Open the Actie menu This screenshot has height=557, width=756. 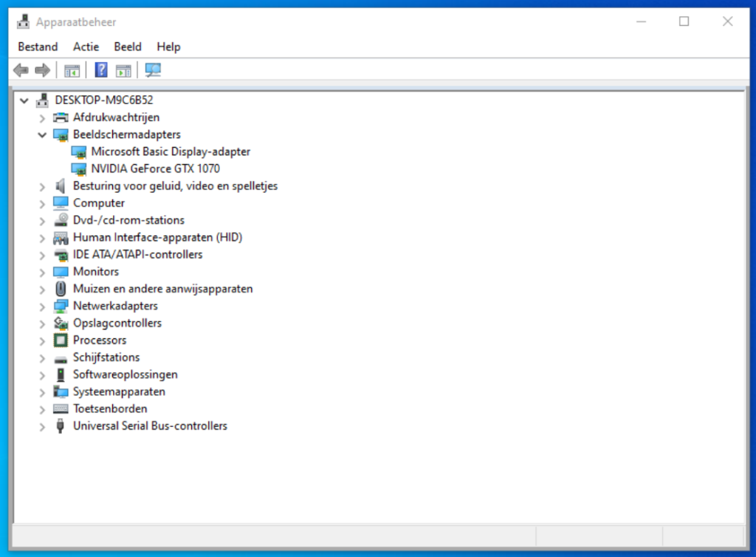86,47
